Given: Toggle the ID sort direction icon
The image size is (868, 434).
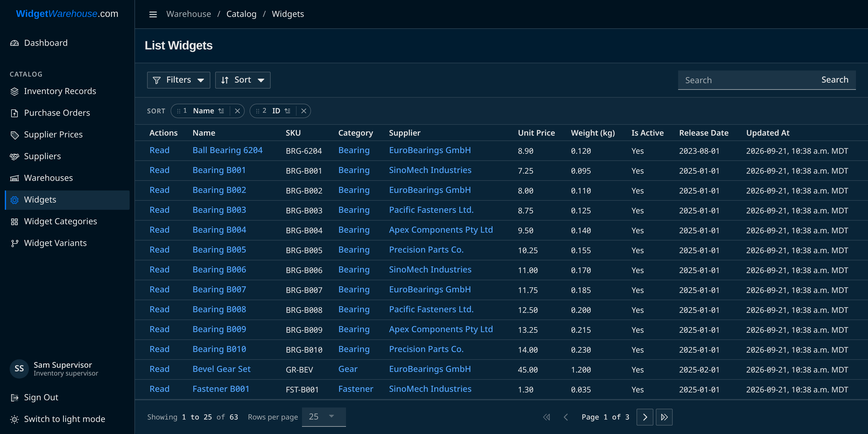Looking at the screenshot, I should 288,111.
